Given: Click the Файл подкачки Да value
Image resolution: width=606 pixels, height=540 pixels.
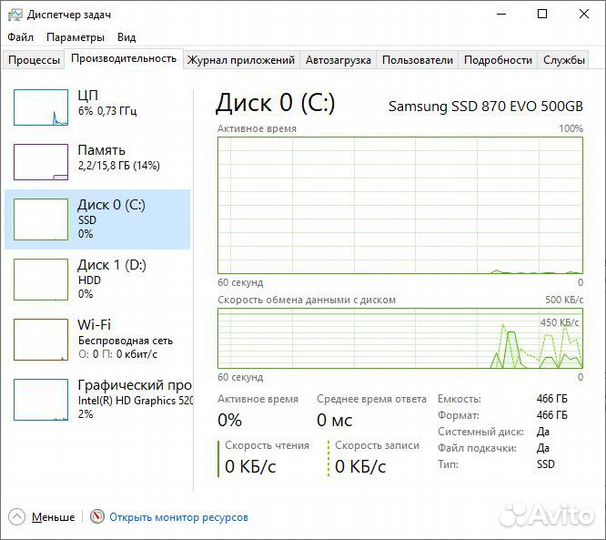Looking at the screenshot, I should 543,448.
